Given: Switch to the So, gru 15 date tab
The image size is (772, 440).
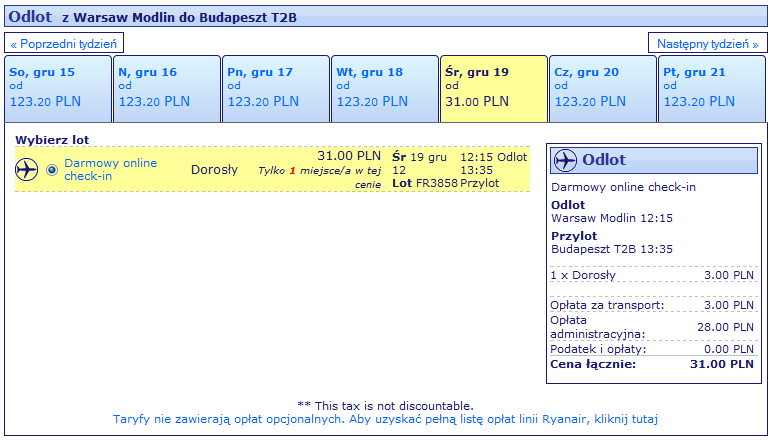Looking at the screenshot, I should pyautogui.click(x=57, y=88).
